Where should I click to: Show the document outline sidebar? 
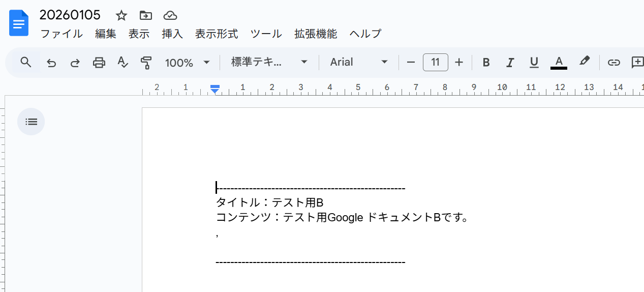click(x=31, y=122)
